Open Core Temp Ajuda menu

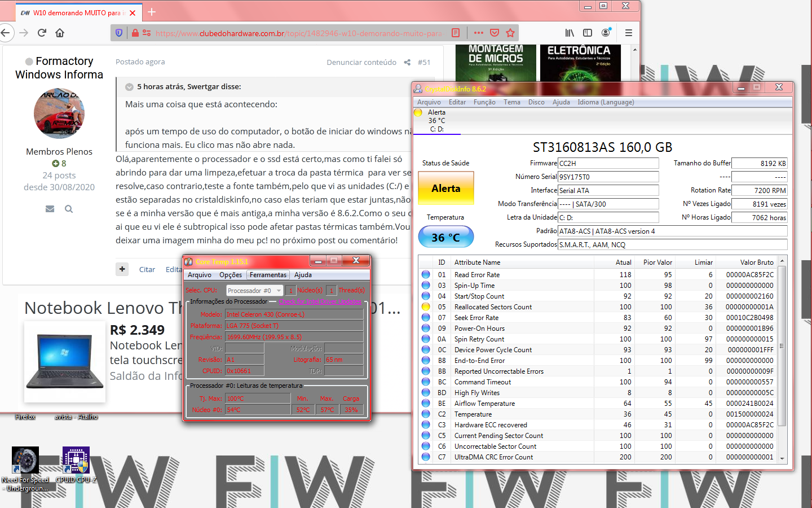pos(303,275)
